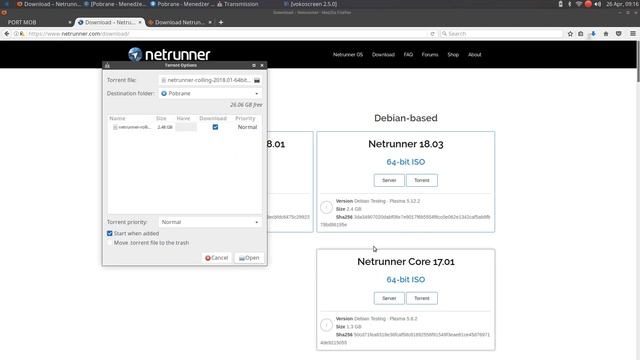Screen dimensions: 640x360
Task: Click Server button under Netrunner Core 17.01
Action: click(x=389, y=298)
